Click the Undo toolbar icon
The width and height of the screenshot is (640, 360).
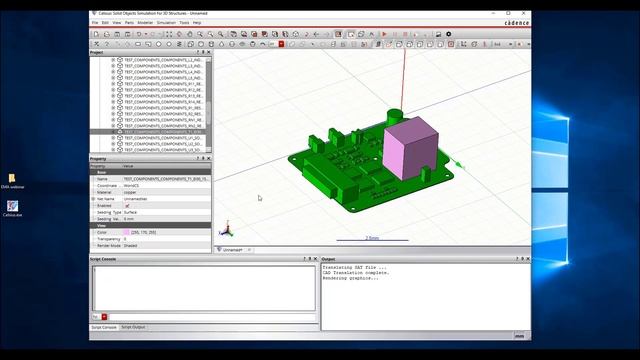(139, 34)
